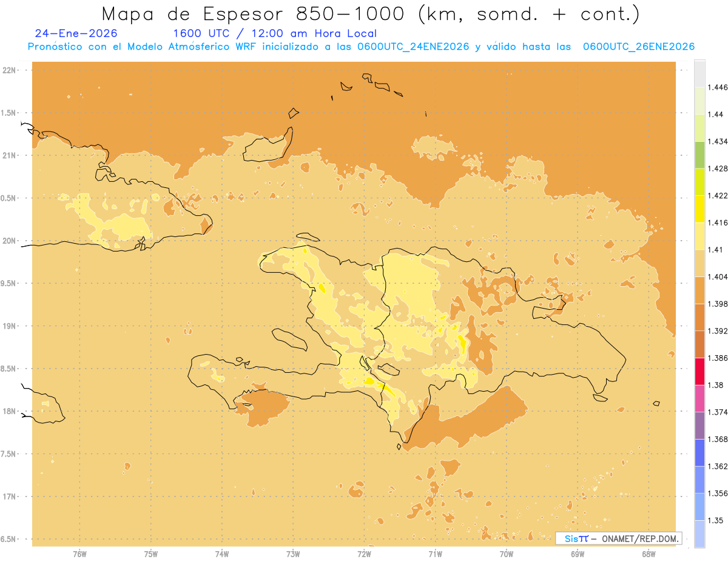Click the '7.5N' latitude axis label
Screen dimensions: 728x562
click(9, 454)
